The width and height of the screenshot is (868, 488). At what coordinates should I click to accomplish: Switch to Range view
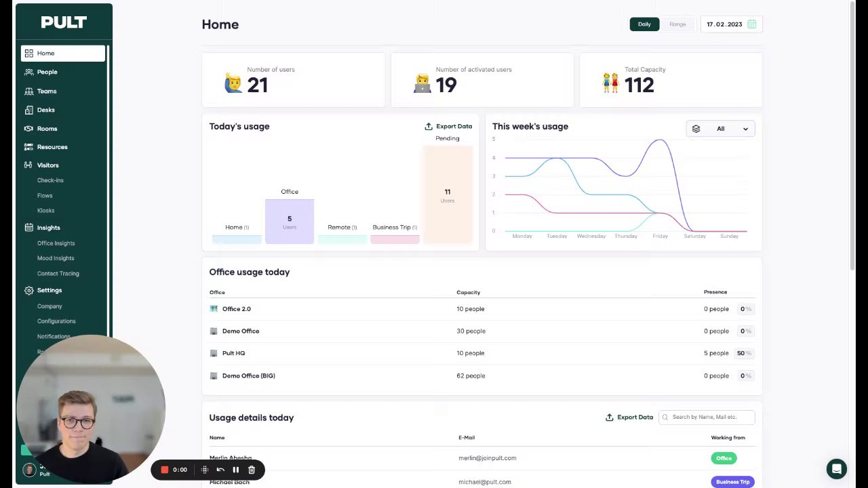click(677, 24)
